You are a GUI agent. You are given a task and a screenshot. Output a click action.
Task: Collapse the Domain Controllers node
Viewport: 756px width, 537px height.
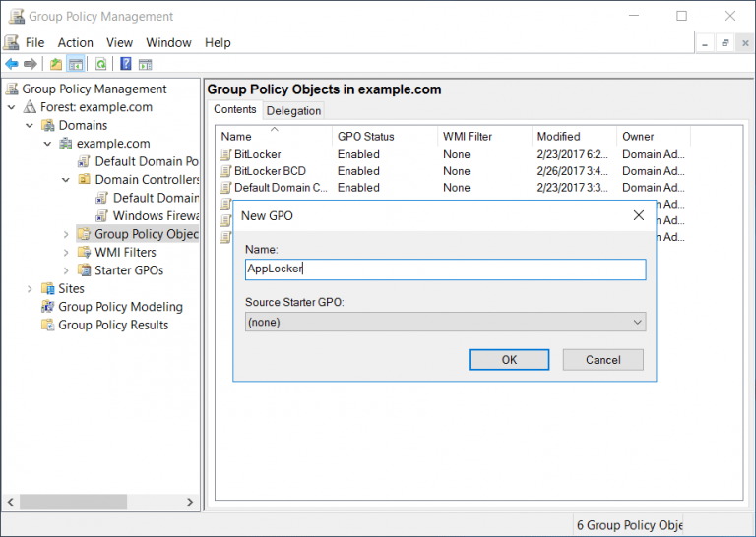pos(66,180)
